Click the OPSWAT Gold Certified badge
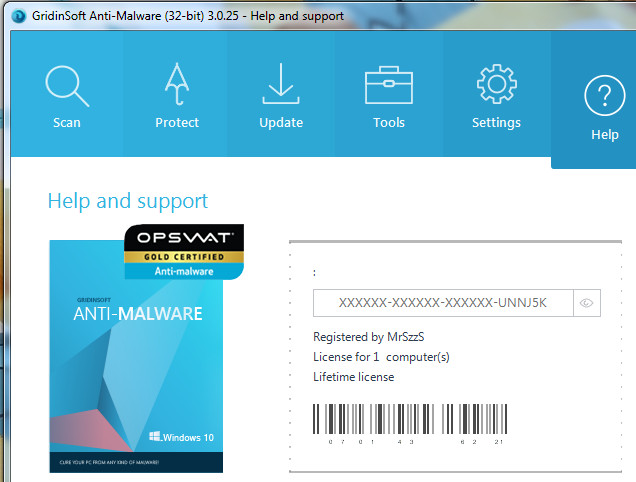This screenshot has height=482, width=636. tap(184, 252)
